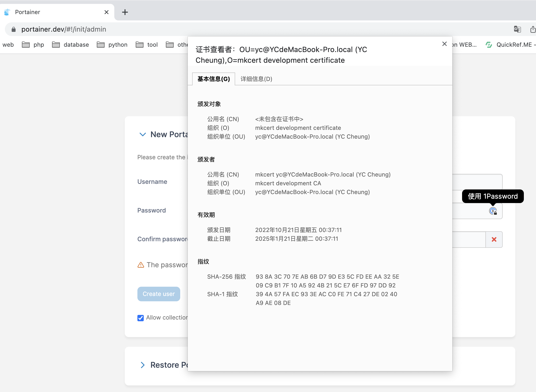Close the certificate viewer dialog

click(x=444, y=44)
